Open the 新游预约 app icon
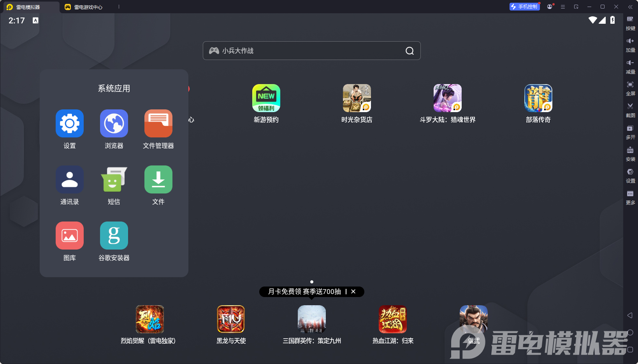638x364 pixels. pos(266,98)
